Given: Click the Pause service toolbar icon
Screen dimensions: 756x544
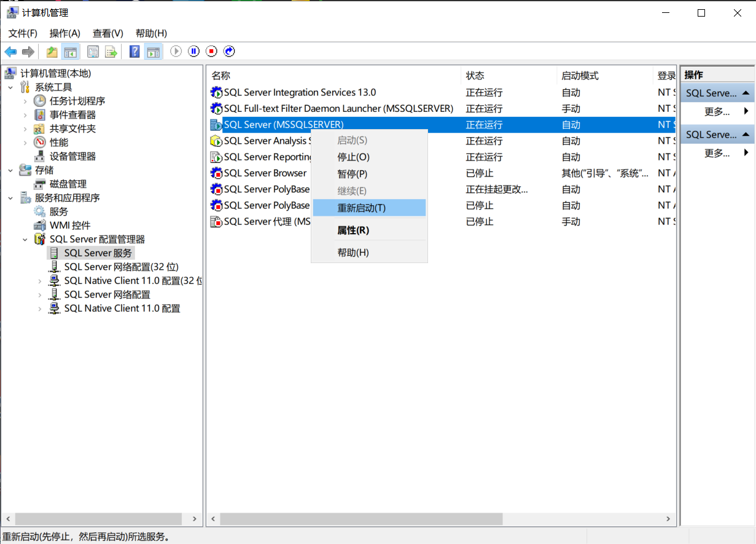Looking at the screenshot, I should [x=194, y=52].
